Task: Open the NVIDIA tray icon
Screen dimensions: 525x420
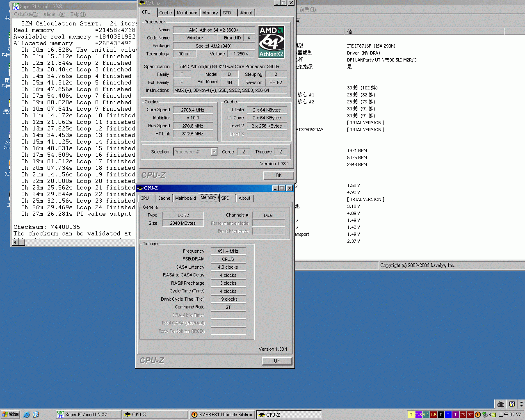Action: tap(492, 415)
